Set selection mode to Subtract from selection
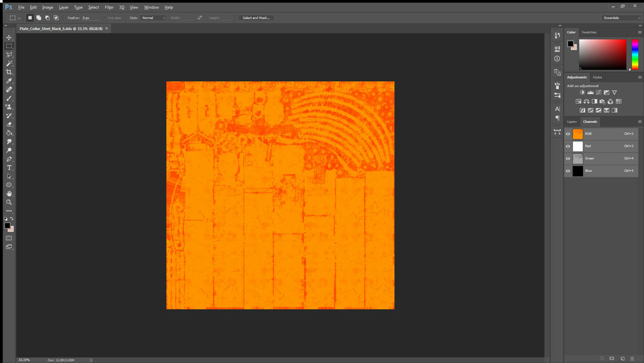The image size is (644, 363). click(47, 18)
